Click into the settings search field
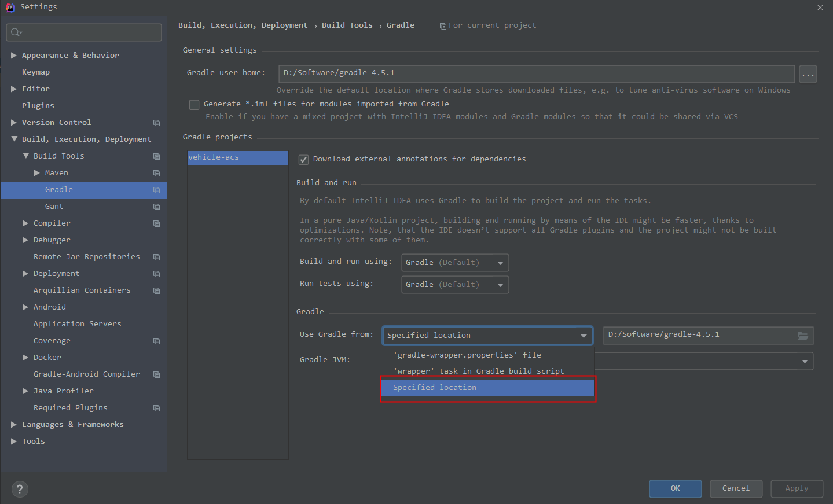This screenshot has width=833, height=504. click(84, 32)
